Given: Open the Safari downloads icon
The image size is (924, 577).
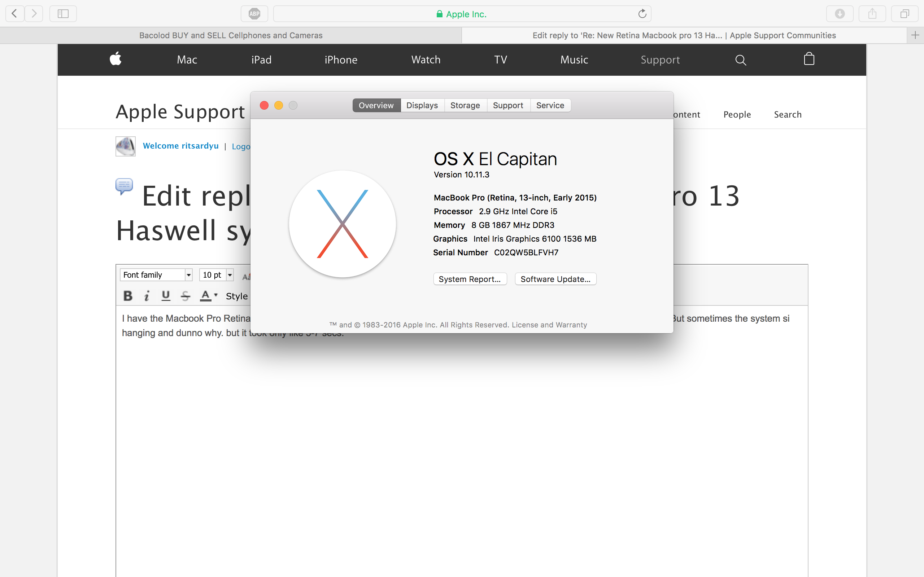Looking at the screenshot, I should (x=840, y=14).
